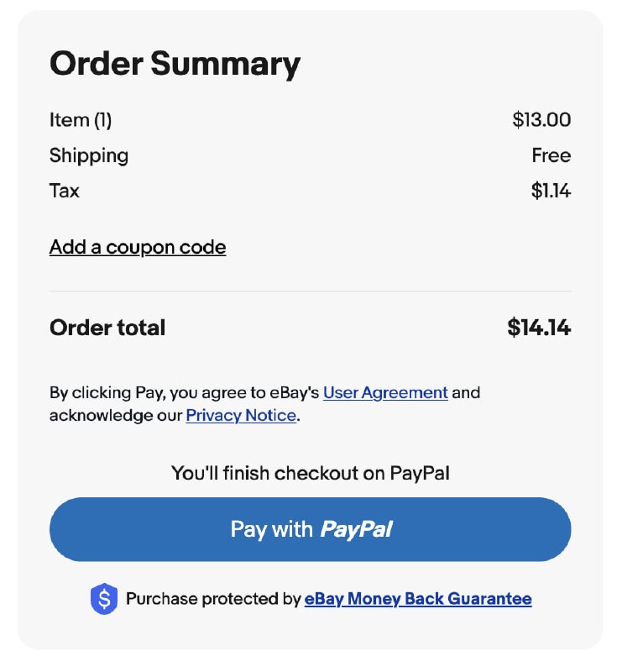
Task: Open eBay's User Agreement link
Action: coord(385,392)
